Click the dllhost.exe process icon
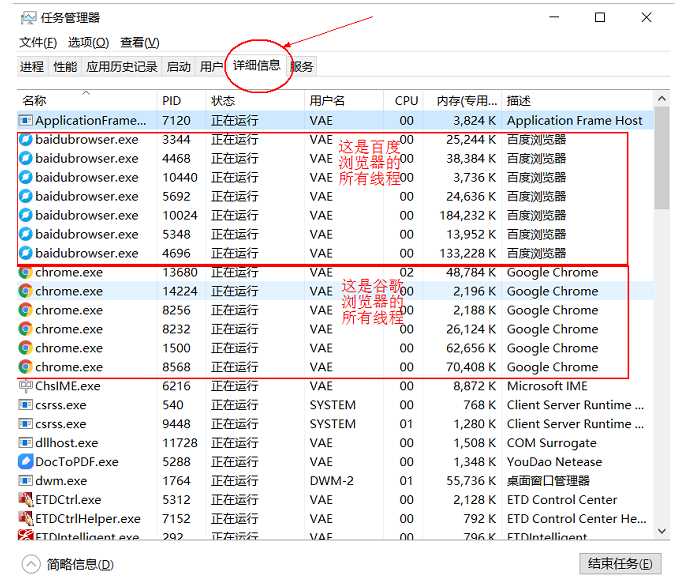 (26, 443)
